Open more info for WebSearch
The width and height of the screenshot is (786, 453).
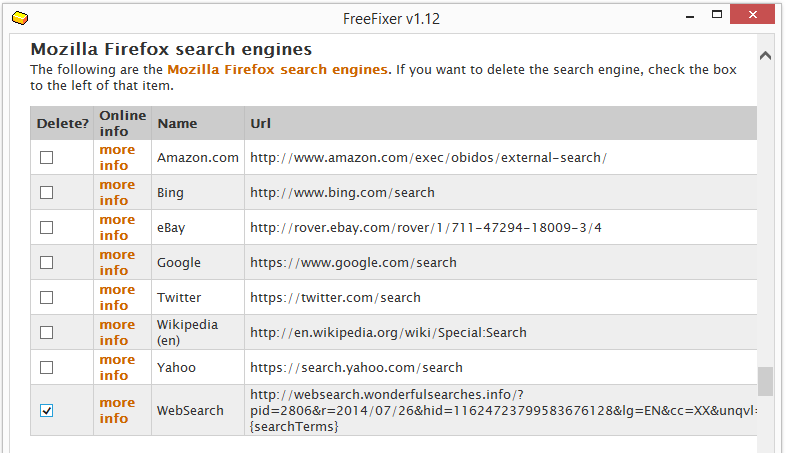pyautogui.click(x=117, y=410)
